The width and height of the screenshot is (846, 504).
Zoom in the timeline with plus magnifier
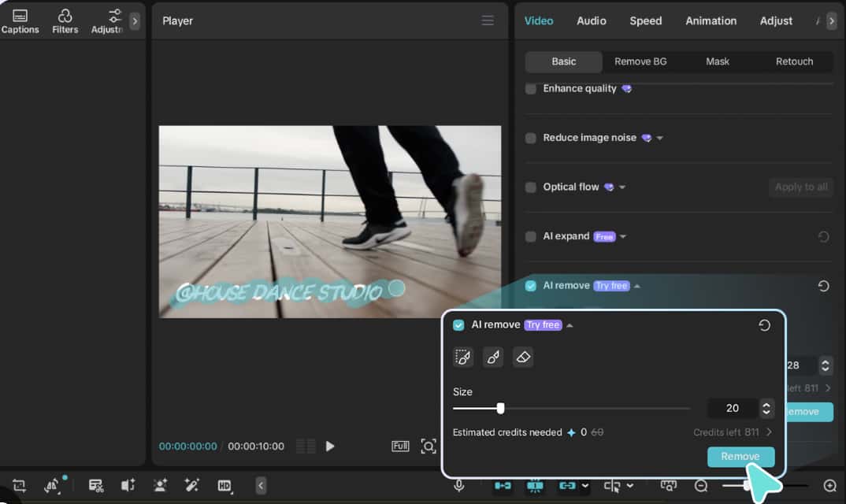(830, 486)
